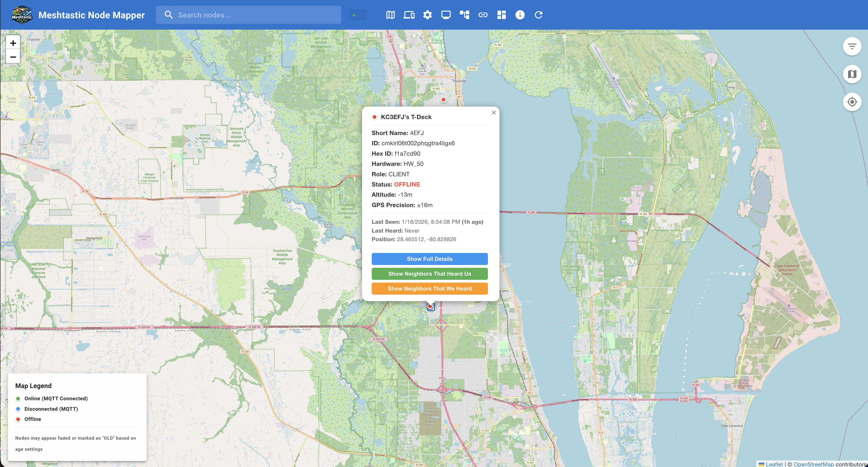This screenshot has width=868, height=467.
Task: Open the map layers icon in the toolbar
Action: [x=390, y=15]
